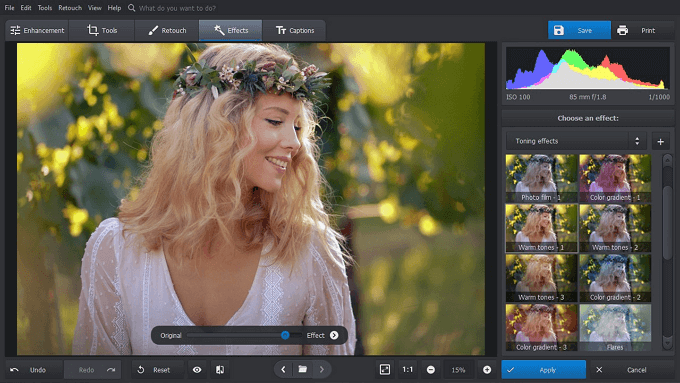The image size is (680, 383).
Task: Open the View menu
Action: [95, 8]
